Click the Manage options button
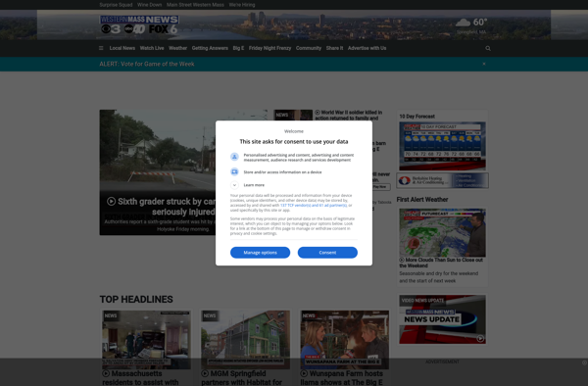This screenshot has height=386, width=588. [x=261, y=253]
